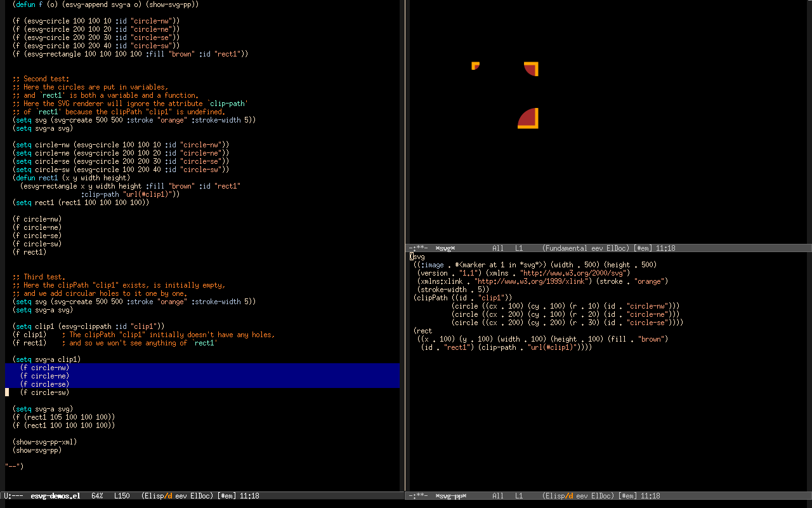
Task: Click the esvg-demos.el buffer name in mode line
Action: (55, 496)
